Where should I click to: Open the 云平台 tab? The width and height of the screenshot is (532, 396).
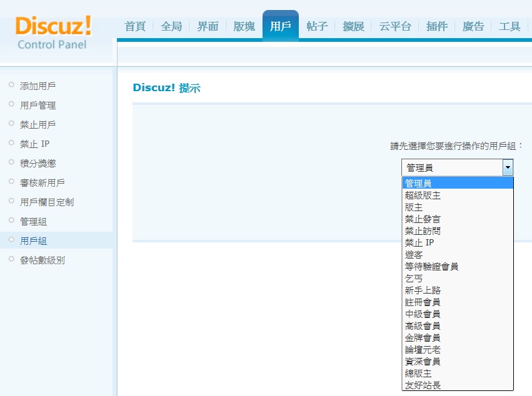[x=395, y=26]
